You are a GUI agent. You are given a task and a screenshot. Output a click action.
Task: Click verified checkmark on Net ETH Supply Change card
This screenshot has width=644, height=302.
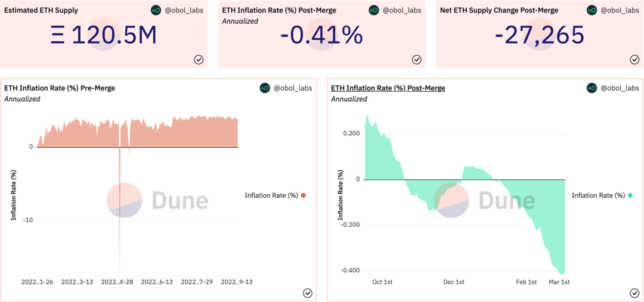point(634,59)
